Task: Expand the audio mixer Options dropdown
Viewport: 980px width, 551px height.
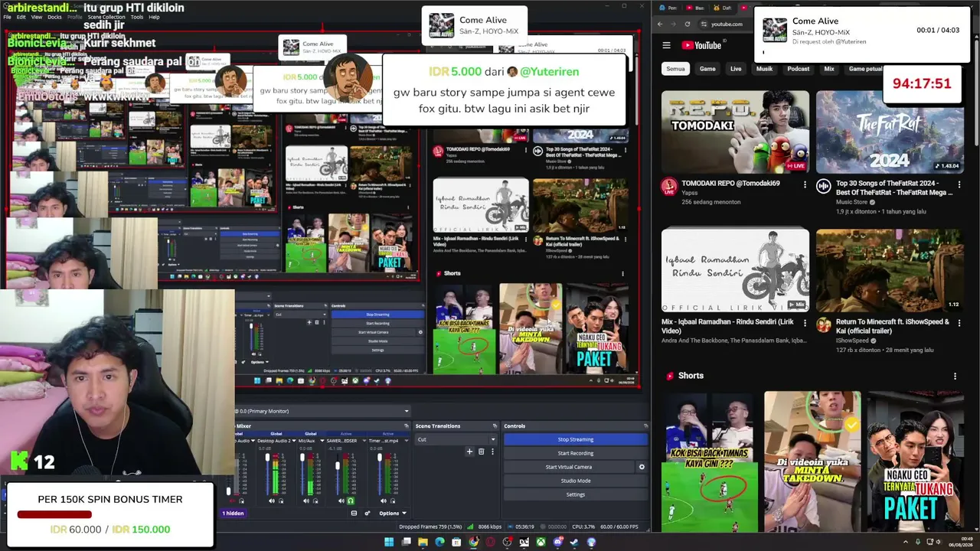Action: coord(392,513)
